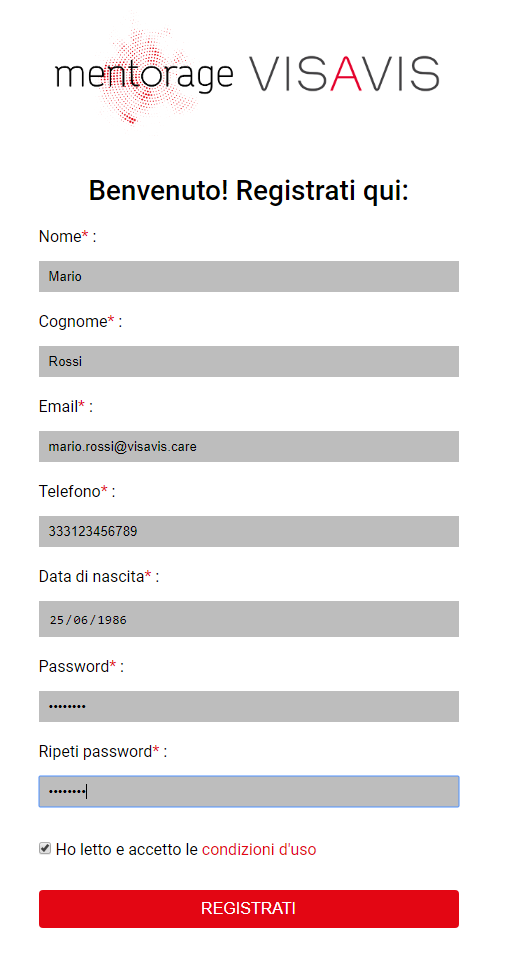Focus the Nome field containing Mario
The height and width of the screenshot is (957, 510).
click(249, 276)
